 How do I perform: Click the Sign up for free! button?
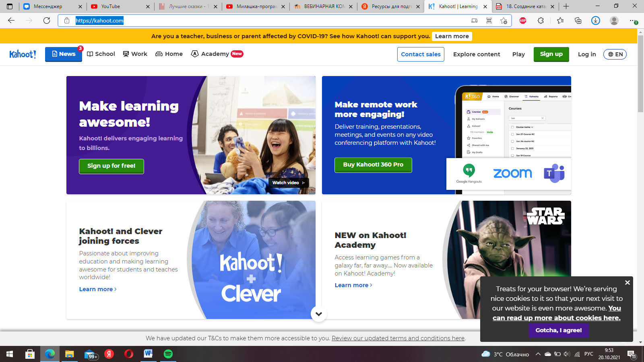tap(111, 166)
